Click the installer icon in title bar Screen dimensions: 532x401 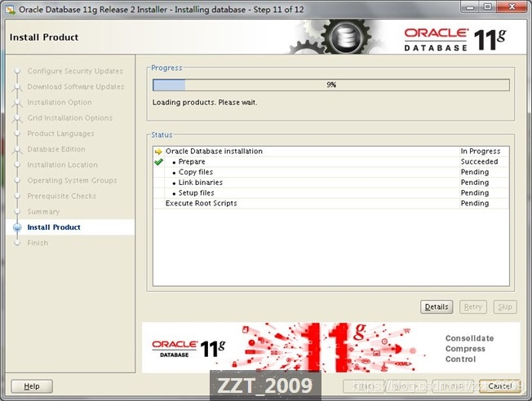[10, 10]
